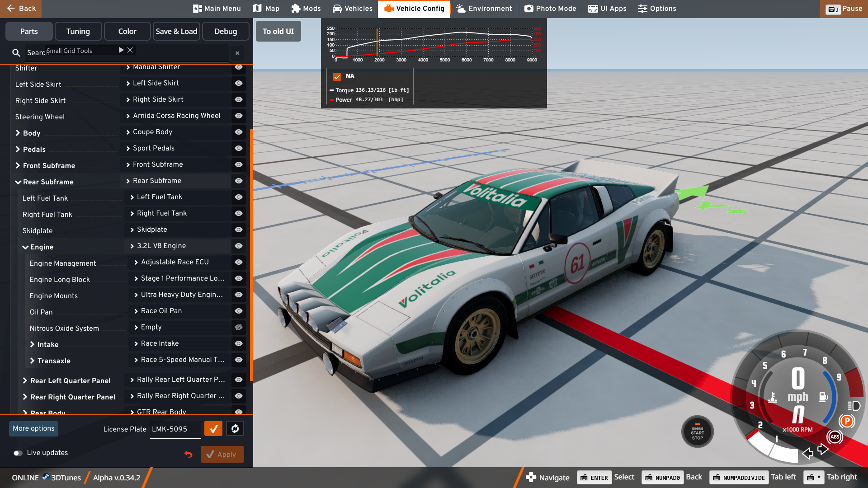Click the left turn signal arrow
868x488 pixels.
(x=807, y=453)
